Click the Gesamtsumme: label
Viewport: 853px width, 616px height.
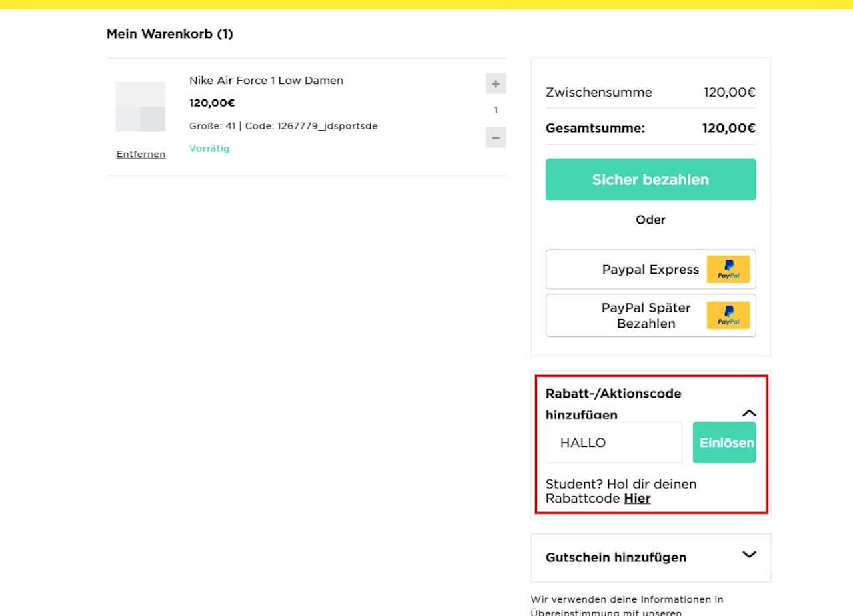click(x=595, y=129)
